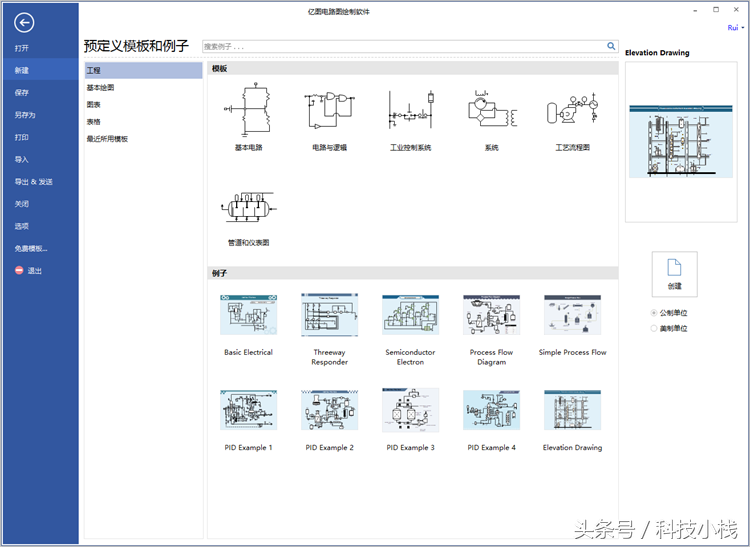Open the 管道和仪表图 template icon
Image resolution: width=750 pixels, height=547 pixels.
248,207
